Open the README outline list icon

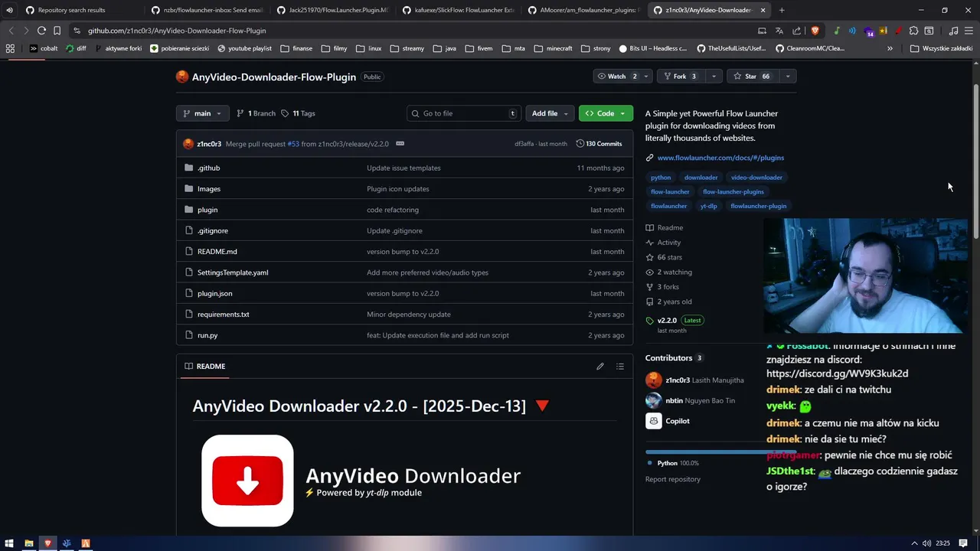pyautogui.click(x=620, y=367)
